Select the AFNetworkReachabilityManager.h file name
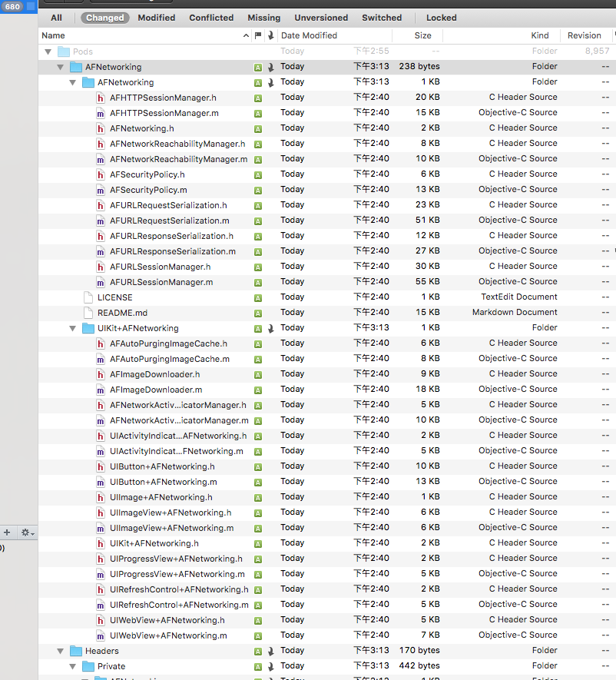 (x=177, y=144)
